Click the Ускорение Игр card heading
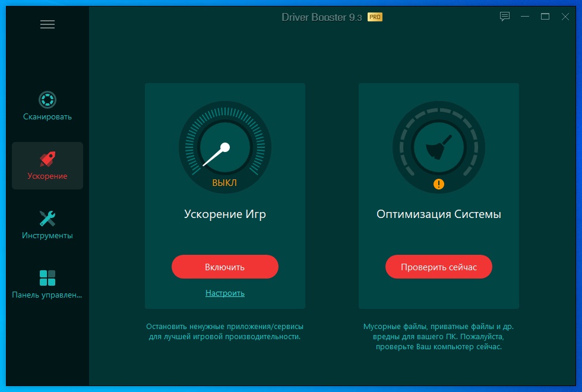Viewport: 582px width, 392px height. 225,214
